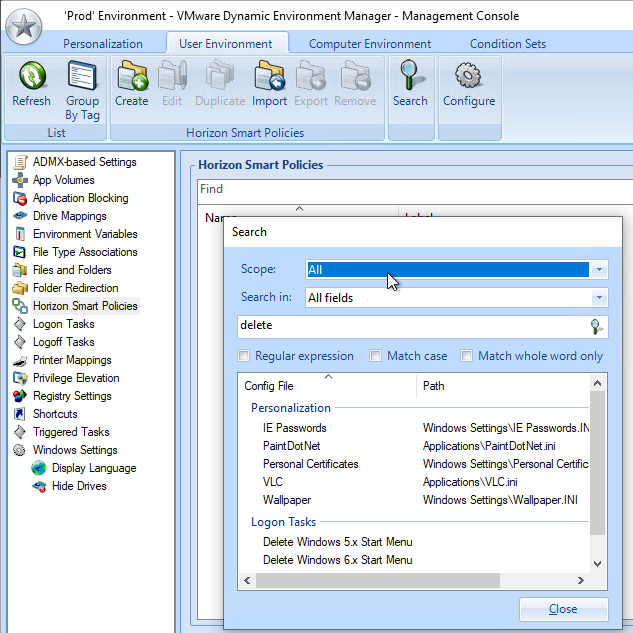Toggle the Match case checkbox

[375, 356]
